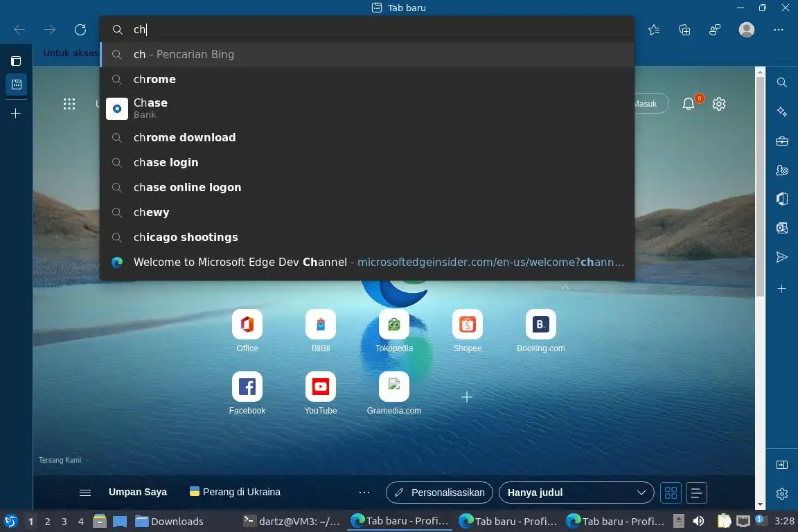
Task: Select the 'chicago shootings' suggestion
Action: click(x=367, y=237)
